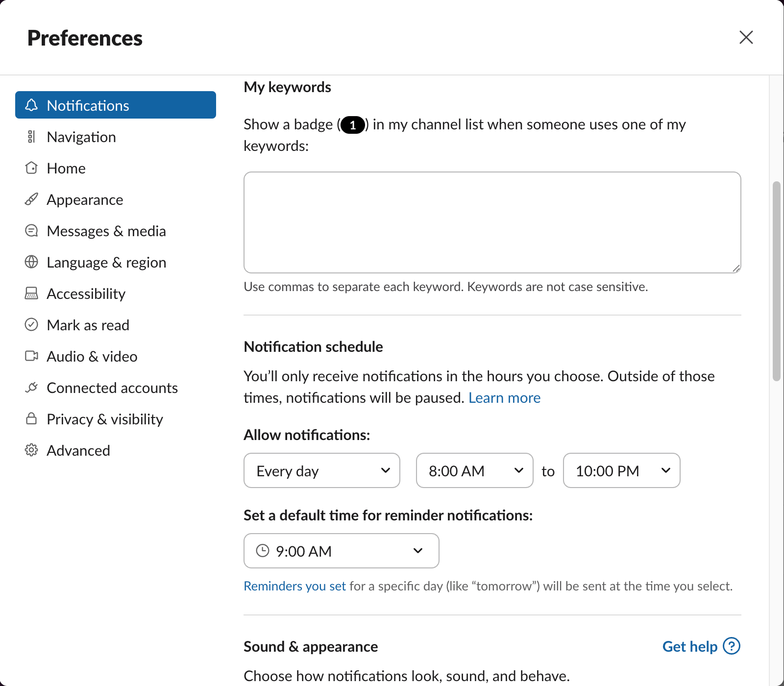Viewport: 784px width, 686px height.
Task: Click the badge number 1 example
Action: tap(353, 125)
